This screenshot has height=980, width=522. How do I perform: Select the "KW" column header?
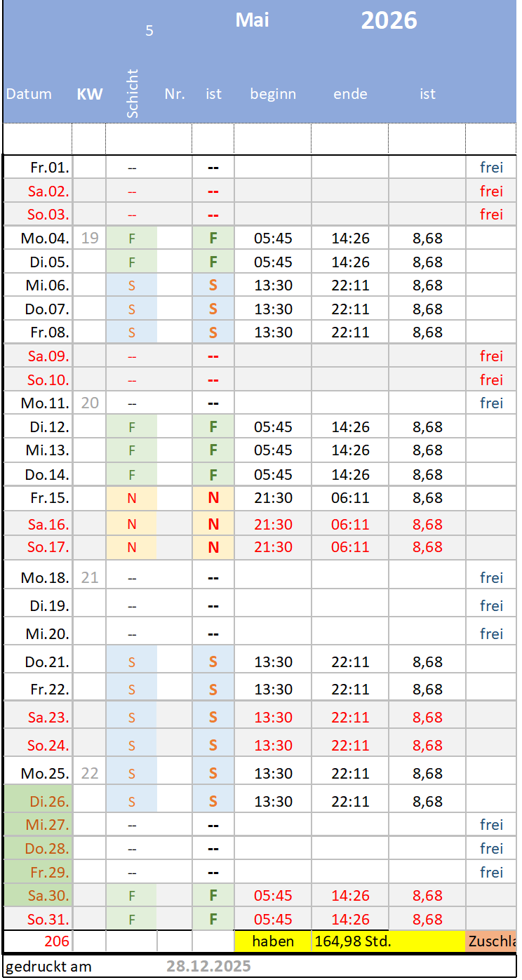[x=90, y=95]
